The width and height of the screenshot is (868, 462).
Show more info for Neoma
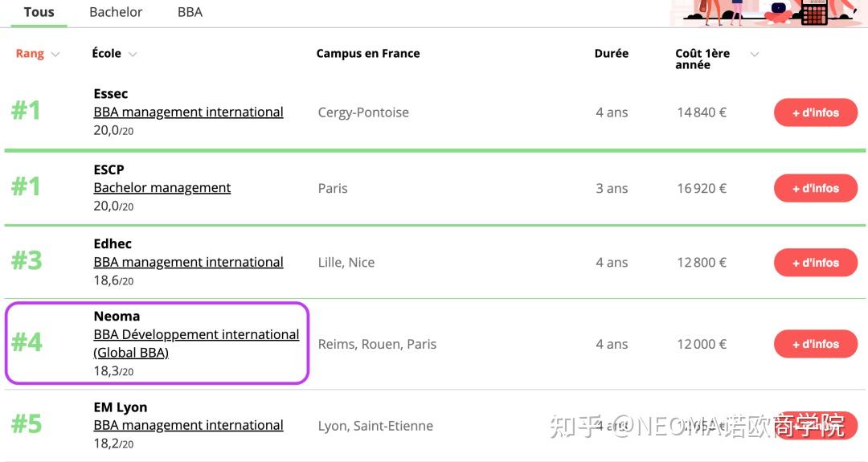point(816,344)
